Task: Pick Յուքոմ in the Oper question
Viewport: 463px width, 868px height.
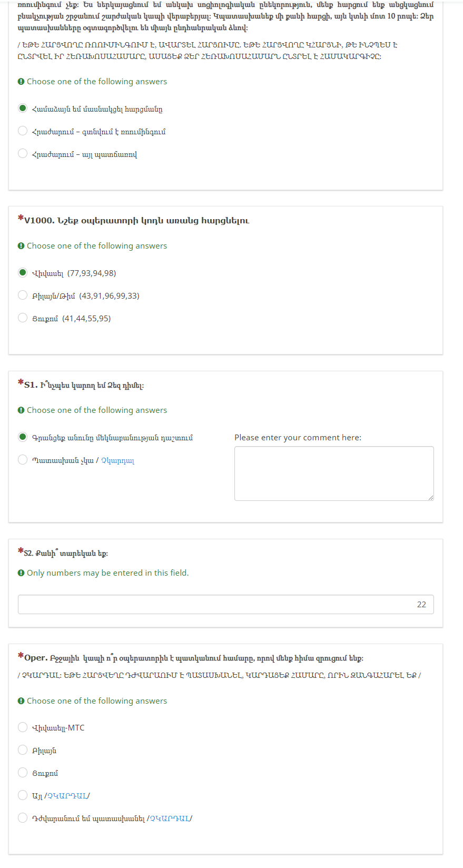Action: (x=23, y=773)
